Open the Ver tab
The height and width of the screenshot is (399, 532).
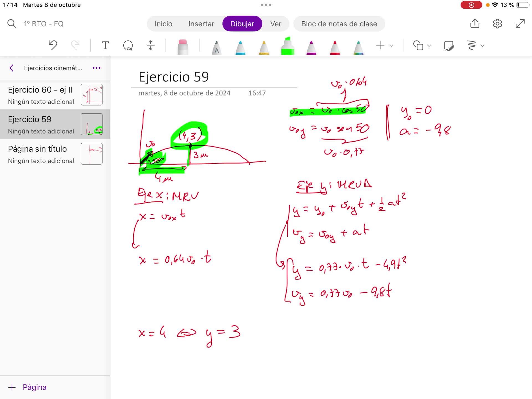[x=276, y=24]
